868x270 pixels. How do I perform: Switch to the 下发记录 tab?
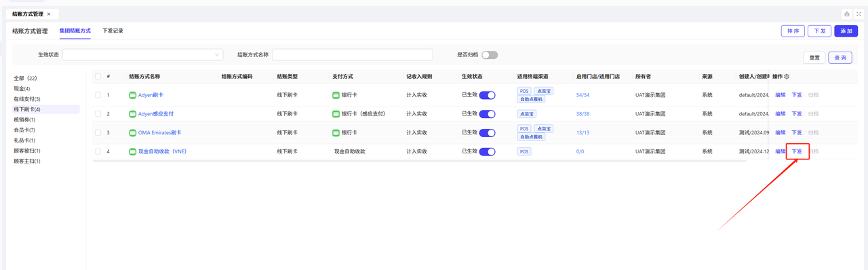pos(113,31)
